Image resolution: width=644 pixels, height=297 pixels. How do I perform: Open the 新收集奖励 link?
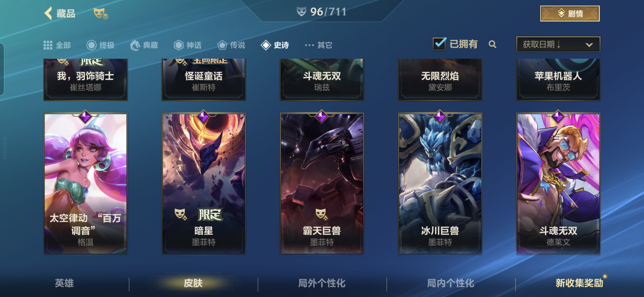[579, 283]
